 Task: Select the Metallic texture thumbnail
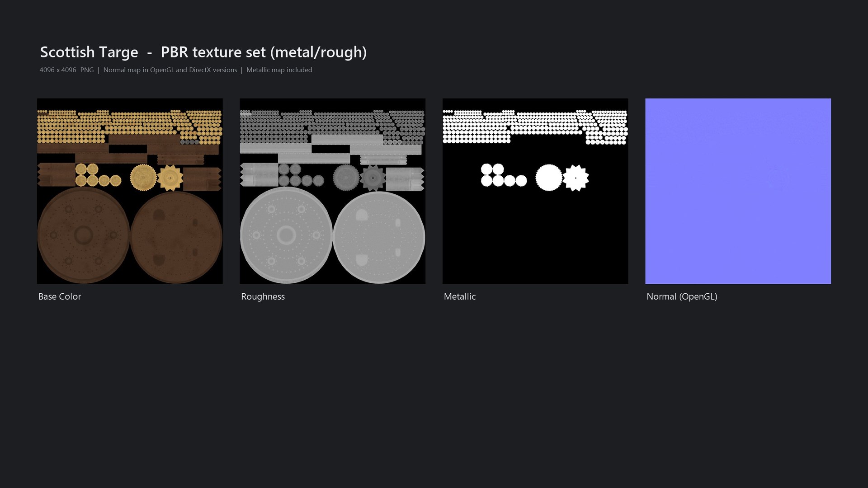[535, 191]
